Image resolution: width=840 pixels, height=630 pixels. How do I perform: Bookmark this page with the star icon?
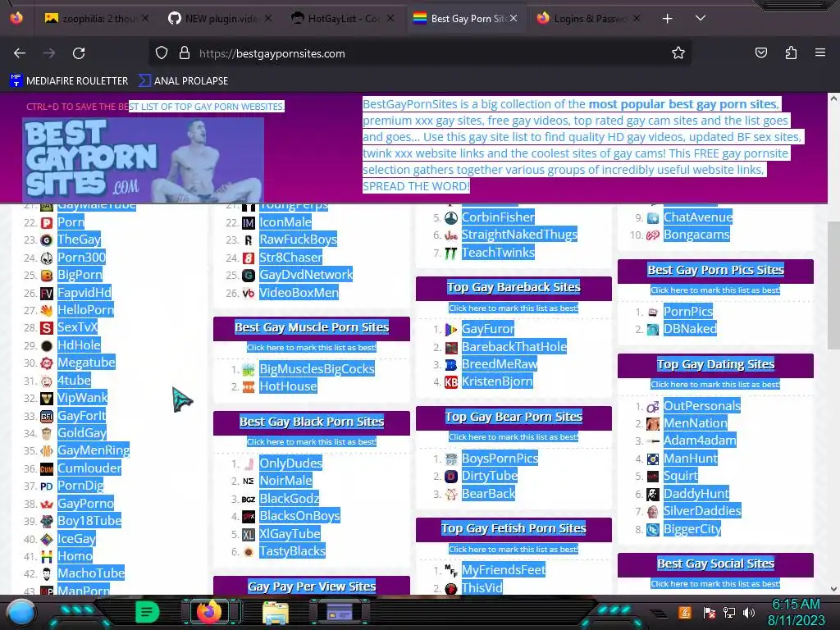(x=678, y=53)
